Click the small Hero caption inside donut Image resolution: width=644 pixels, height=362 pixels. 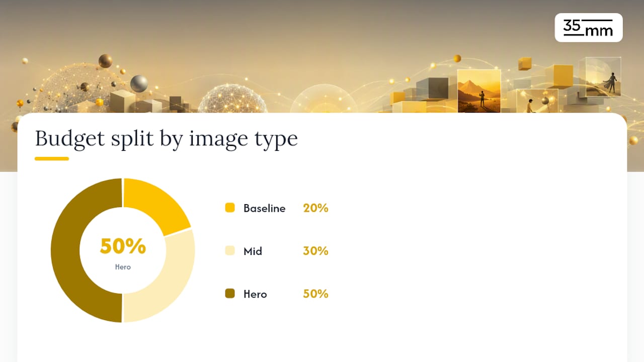point(123,267)
